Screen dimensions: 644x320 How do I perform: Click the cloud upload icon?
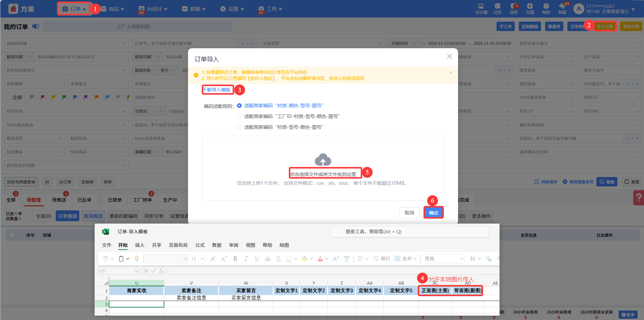(x=323, y=160)
